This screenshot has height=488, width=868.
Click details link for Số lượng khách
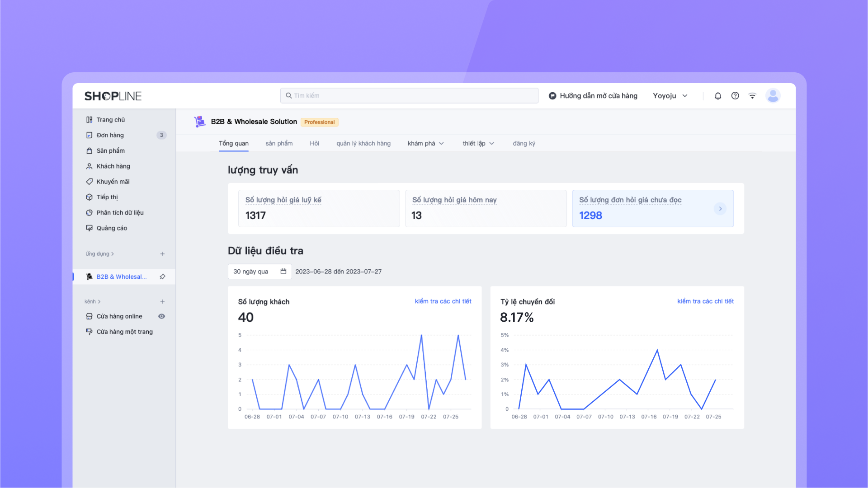[443, 301]
